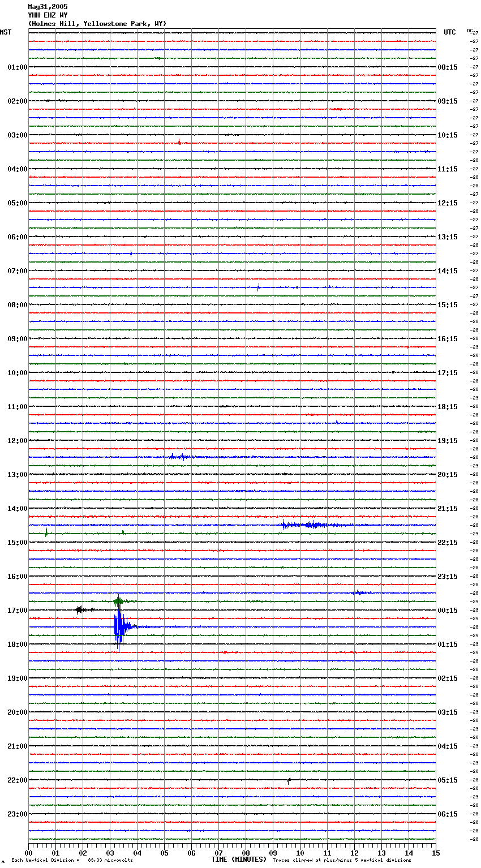Select the 14:00 MST row label
Viewport: 481px width, 868px height.
pyautogui.click(x=18, y=509)
